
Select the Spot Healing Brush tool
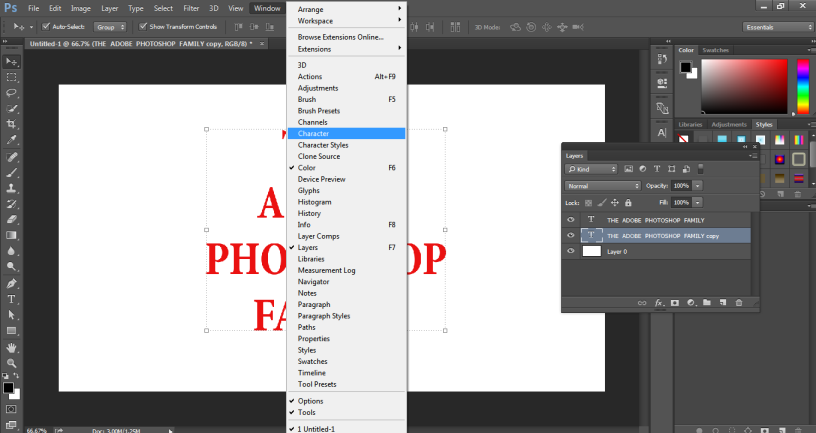coord(11,157)
